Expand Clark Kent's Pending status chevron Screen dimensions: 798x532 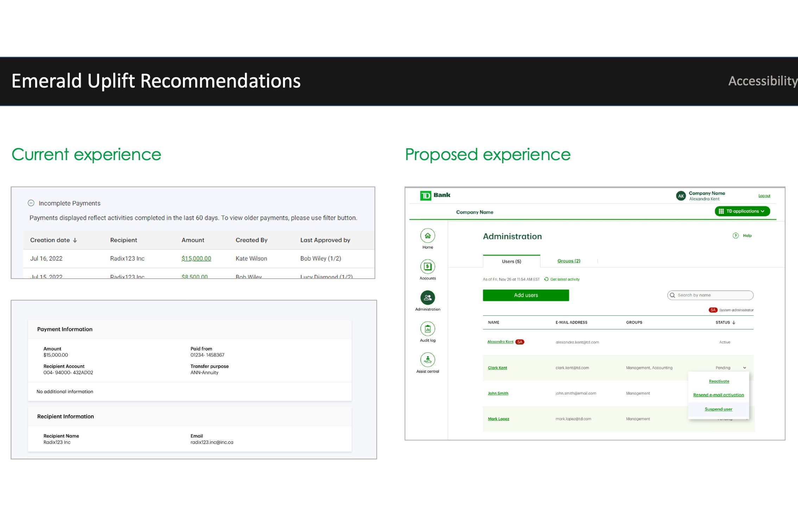pos(745,368)
